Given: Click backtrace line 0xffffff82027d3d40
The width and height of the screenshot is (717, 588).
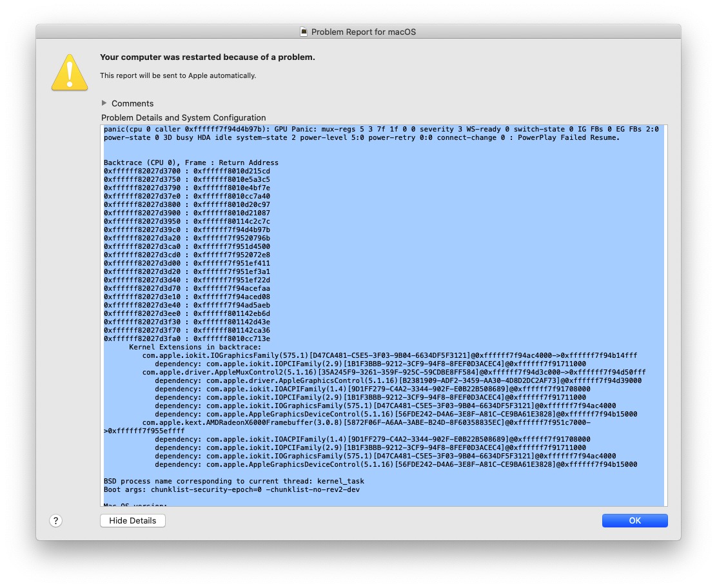Looking at the screenshot, I should coord(187,280).
